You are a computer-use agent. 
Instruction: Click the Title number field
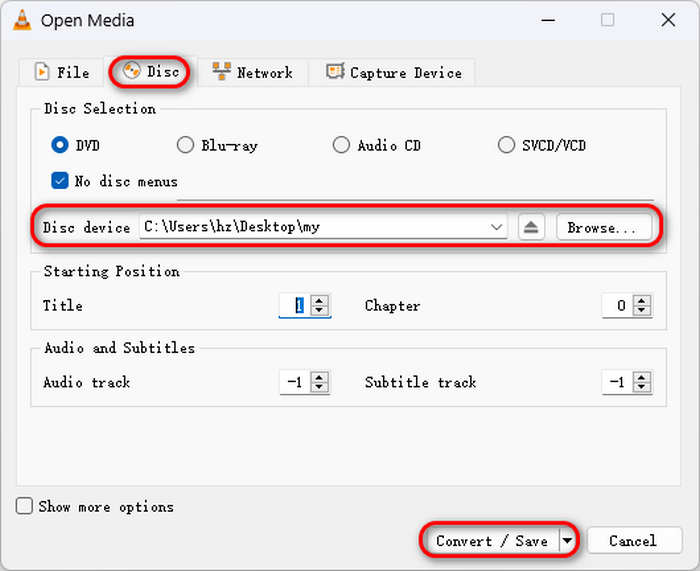point(295,306)
